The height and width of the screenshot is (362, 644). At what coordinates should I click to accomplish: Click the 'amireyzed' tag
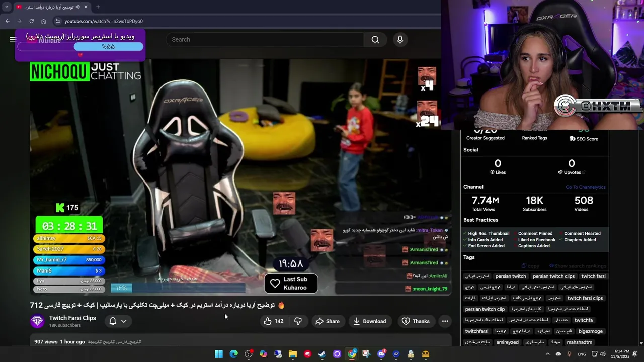coord(507,342)
